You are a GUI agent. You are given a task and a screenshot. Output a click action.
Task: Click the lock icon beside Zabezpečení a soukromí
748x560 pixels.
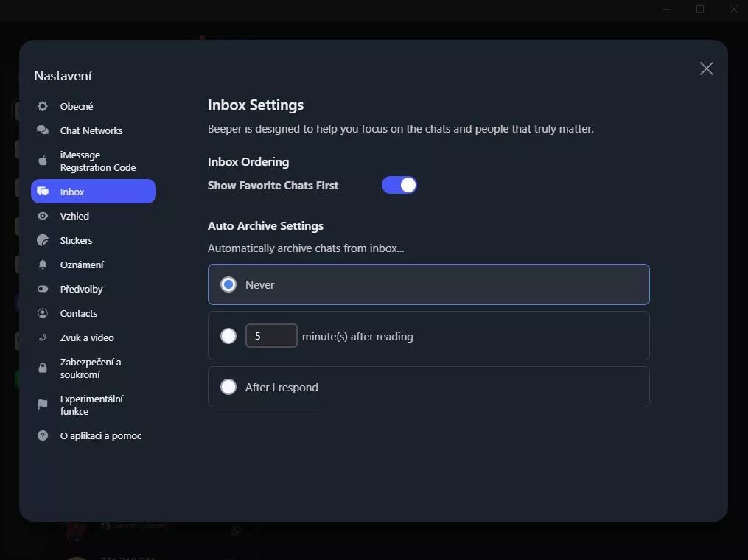(x=43, y=368)
